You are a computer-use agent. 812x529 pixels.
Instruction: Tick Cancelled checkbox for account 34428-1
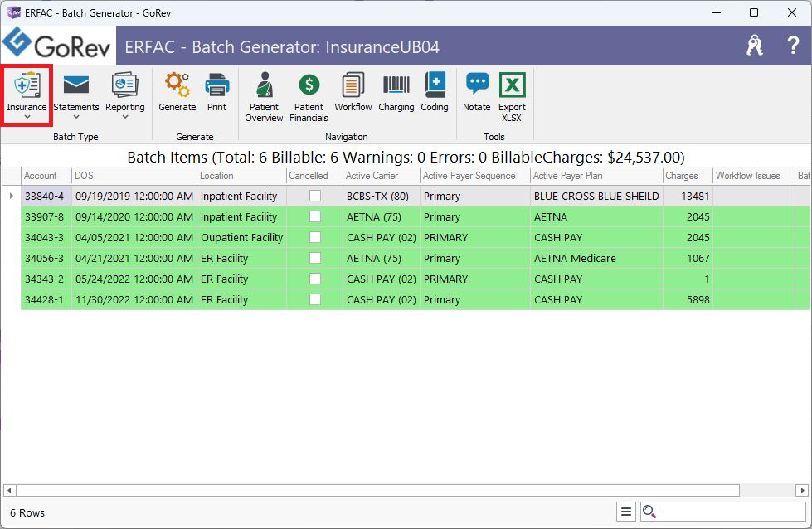[x=315, y=299]
